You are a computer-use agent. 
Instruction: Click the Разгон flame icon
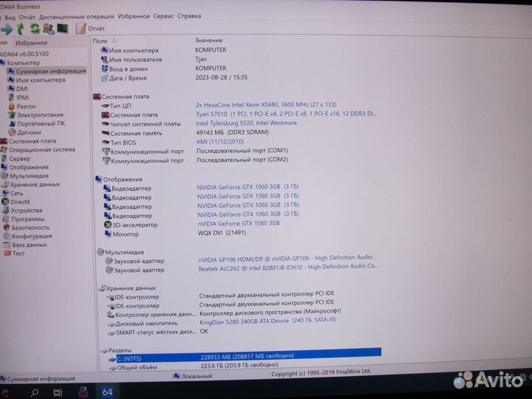tap(12, 106)
